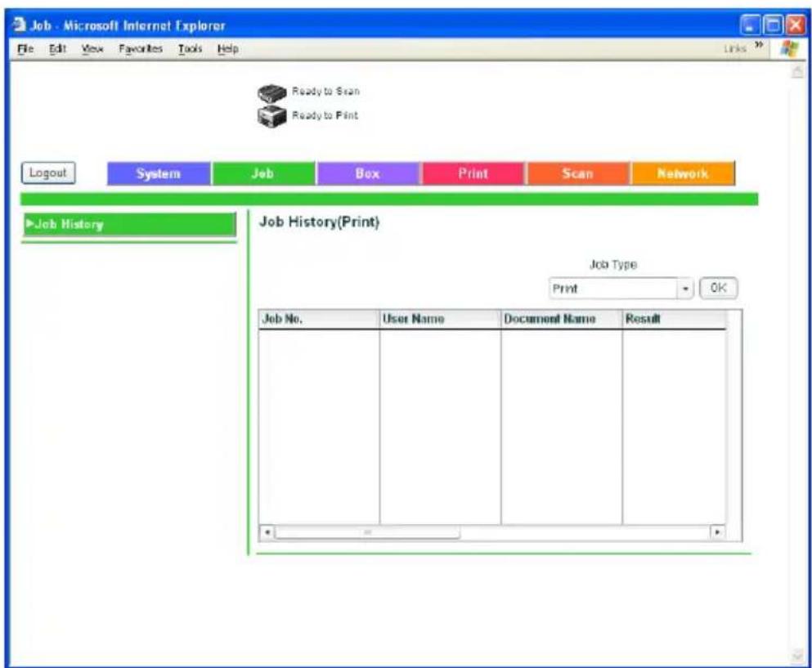Close the Internet Explorer window

(796, 25)
